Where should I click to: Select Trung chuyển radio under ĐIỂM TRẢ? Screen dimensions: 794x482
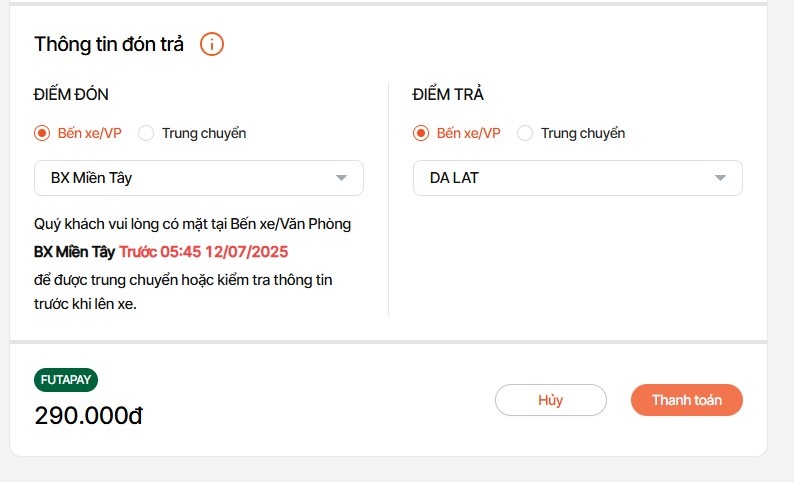[525, 133]
